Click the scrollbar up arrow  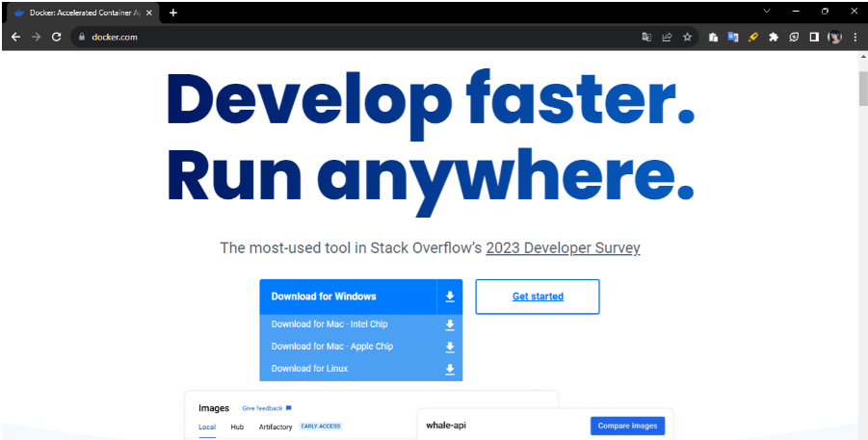click(863, 57)
